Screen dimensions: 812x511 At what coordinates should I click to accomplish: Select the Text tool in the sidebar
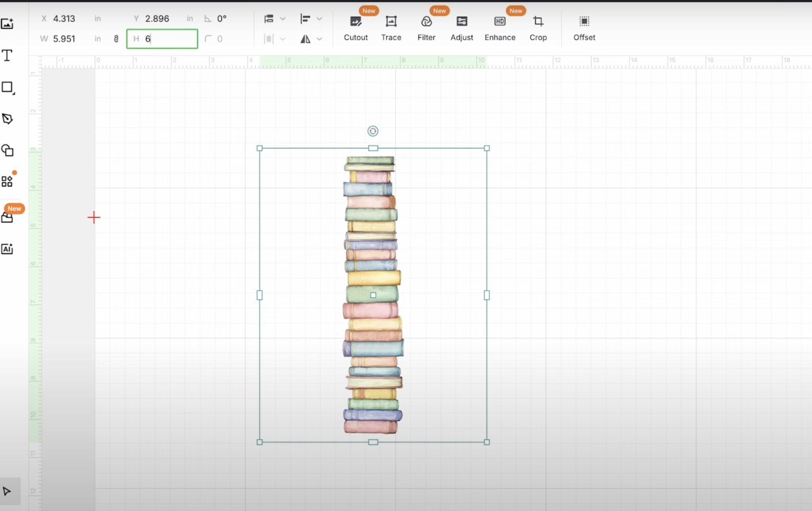(x=7, y=56)
